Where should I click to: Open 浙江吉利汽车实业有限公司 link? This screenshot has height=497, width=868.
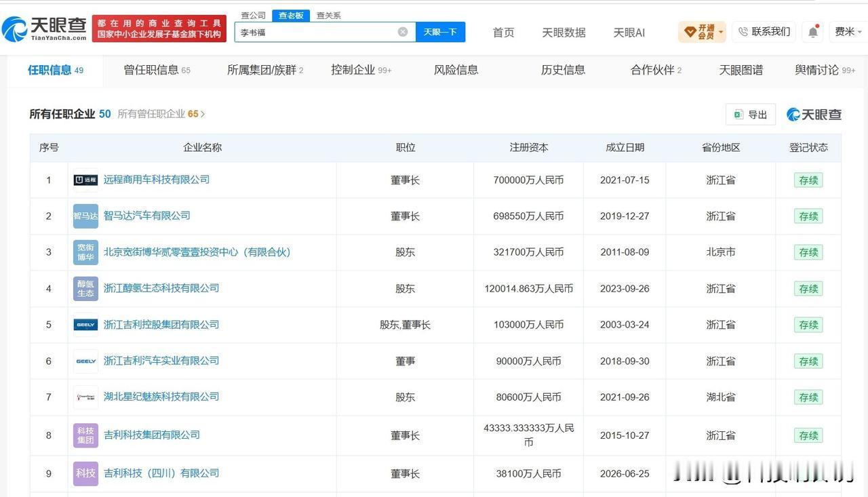click(x=161, y=361)
